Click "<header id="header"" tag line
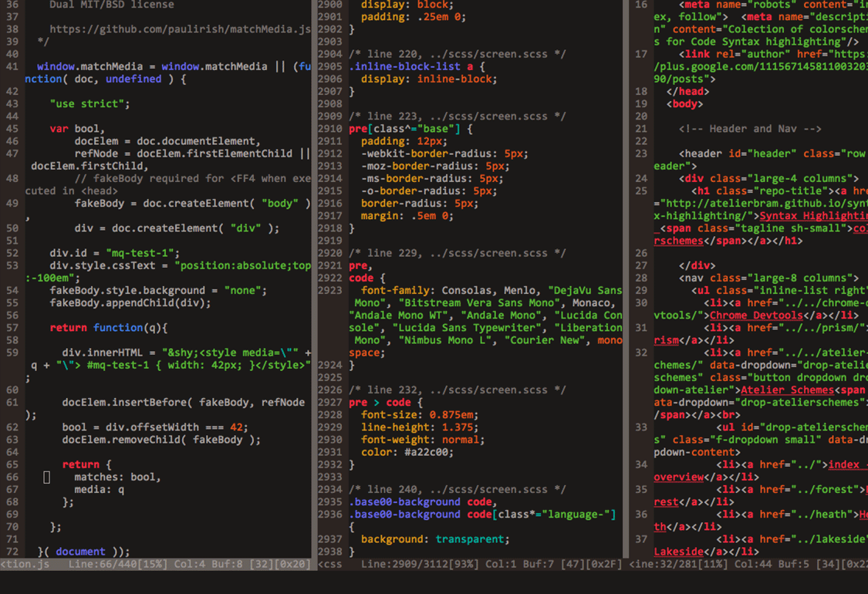The image size is (868, 594). click(x=738, y=154)
